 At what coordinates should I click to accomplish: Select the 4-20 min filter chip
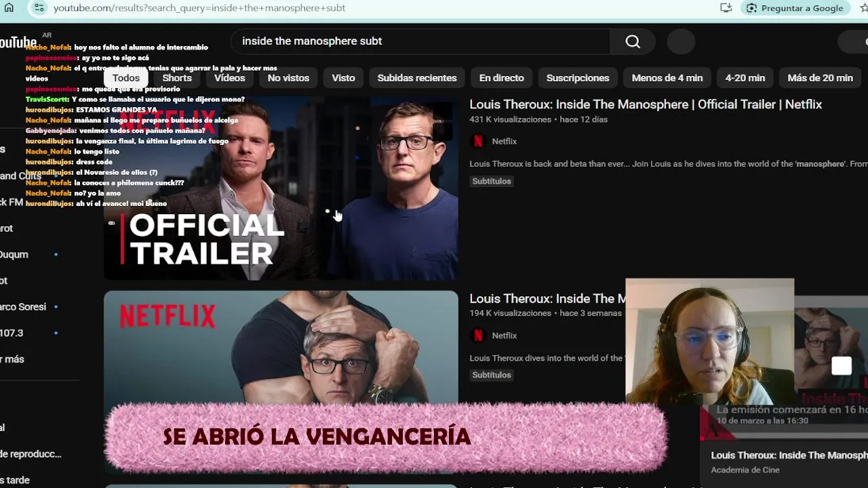(745, 78)
